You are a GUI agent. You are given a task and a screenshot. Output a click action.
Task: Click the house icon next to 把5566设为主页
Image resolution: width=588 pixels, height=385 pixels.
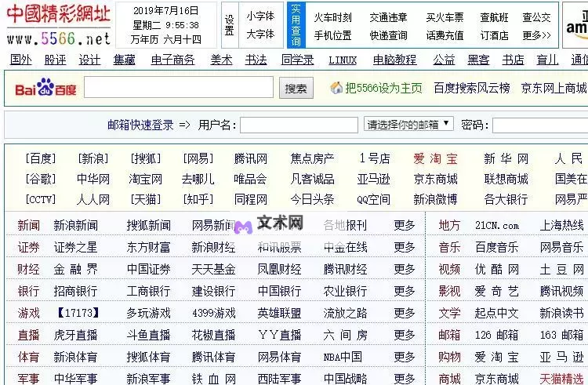[x=336, y=88]
